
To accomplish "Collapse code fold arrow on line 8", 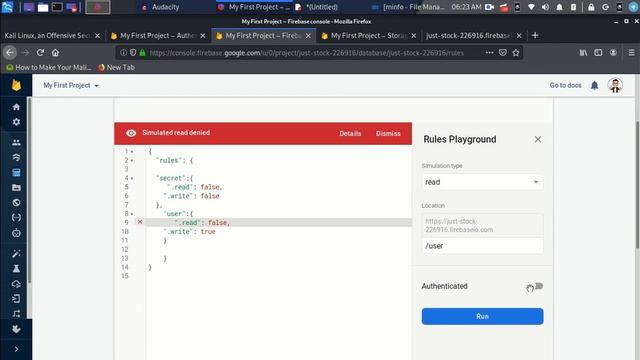I will pyautogui.click(x=132, y=214).
